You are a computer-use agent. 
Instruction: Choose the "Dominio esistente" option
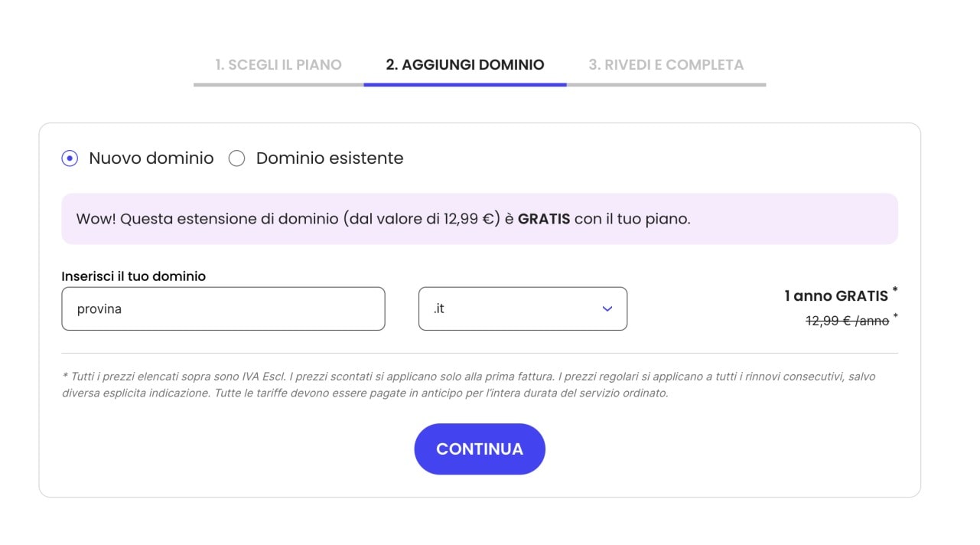(x=237, y=158)
